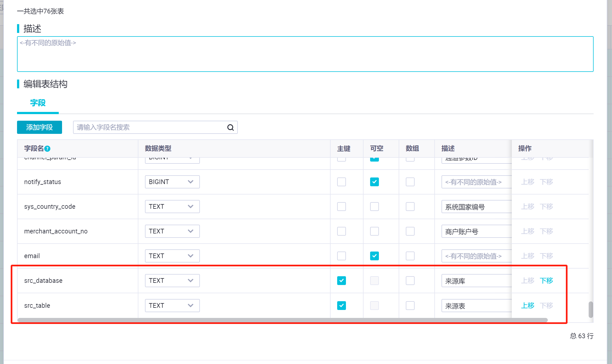Tick the array checkbox for sys_country_code
The height and width of the screenshot is (364, 612).
coord(410,207)
